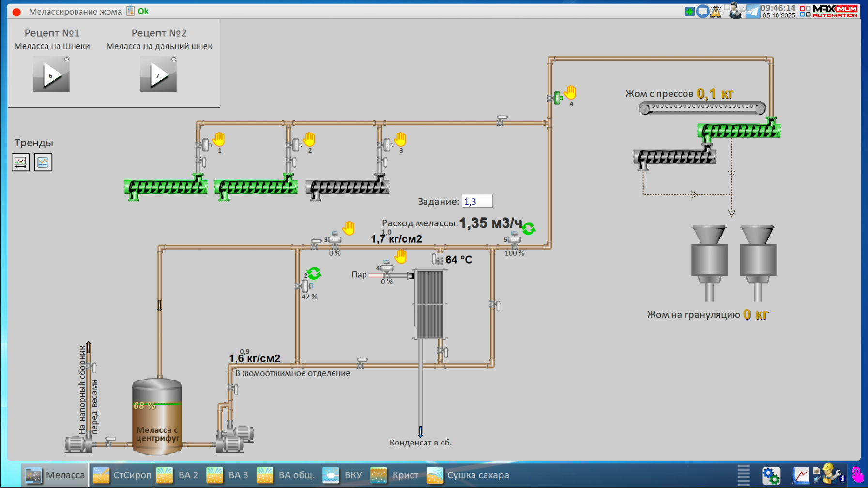
Task: Open the first trend chart icon under Тренды
Action: [21, 162]
